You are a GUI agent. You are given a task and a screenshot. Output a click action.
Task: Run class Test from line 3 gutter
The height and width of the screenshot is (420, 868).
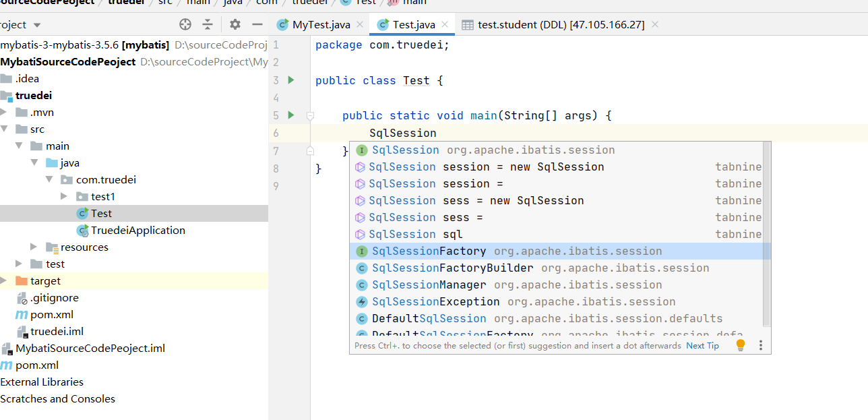291,80
